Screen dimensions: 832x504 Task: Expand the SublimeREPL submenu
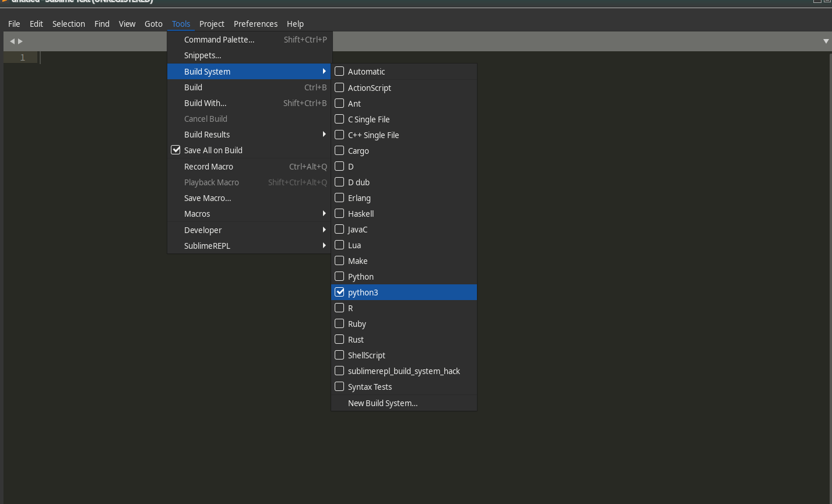point(250,245)
